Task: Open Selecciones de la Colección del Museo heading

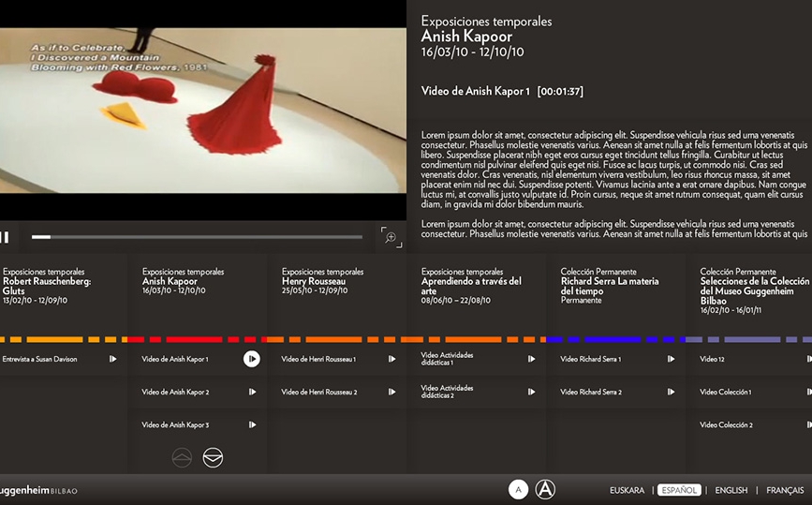Action: tap(755, 290)
